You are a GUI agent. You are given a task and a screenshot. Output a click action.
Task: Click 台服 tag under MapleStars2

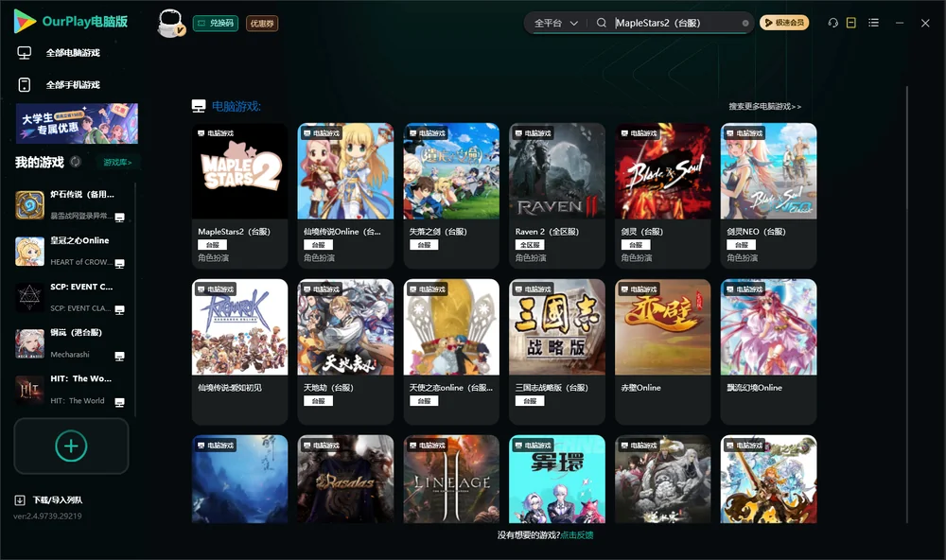pos(212,245)
